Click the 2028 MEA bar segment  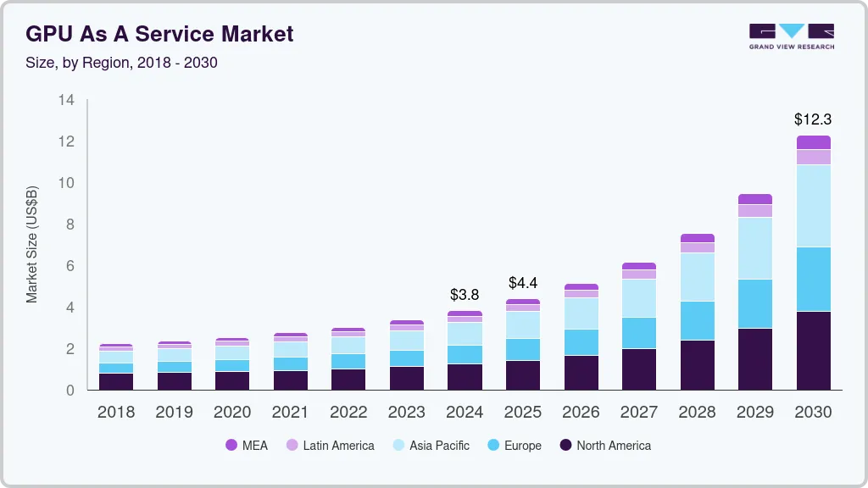697,238
